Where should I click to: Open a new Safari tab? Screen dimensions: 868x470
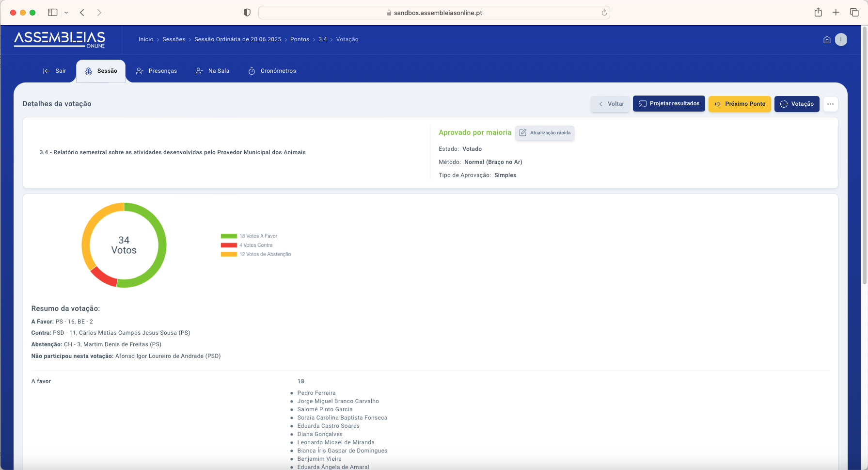836,13
